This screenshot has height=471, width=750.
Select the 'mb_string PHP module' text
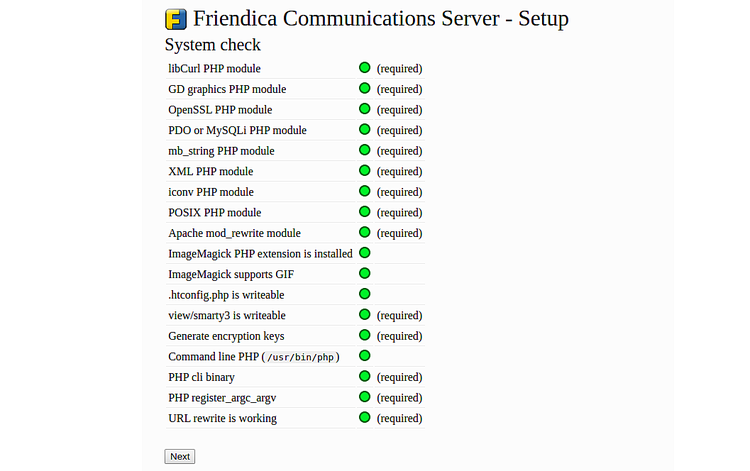[x=221, y=151]
